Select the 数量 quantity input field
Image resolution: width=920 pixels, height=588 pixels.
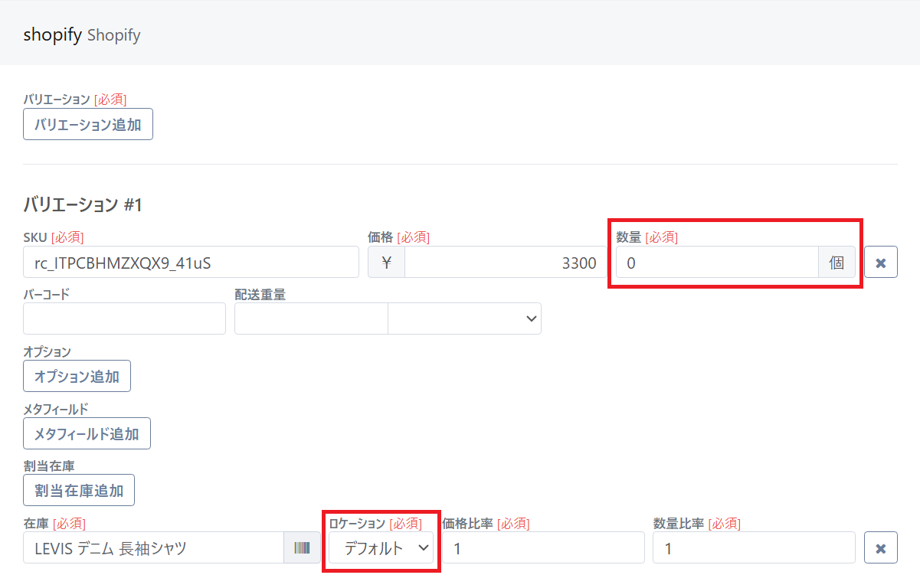tap(717, 263)
